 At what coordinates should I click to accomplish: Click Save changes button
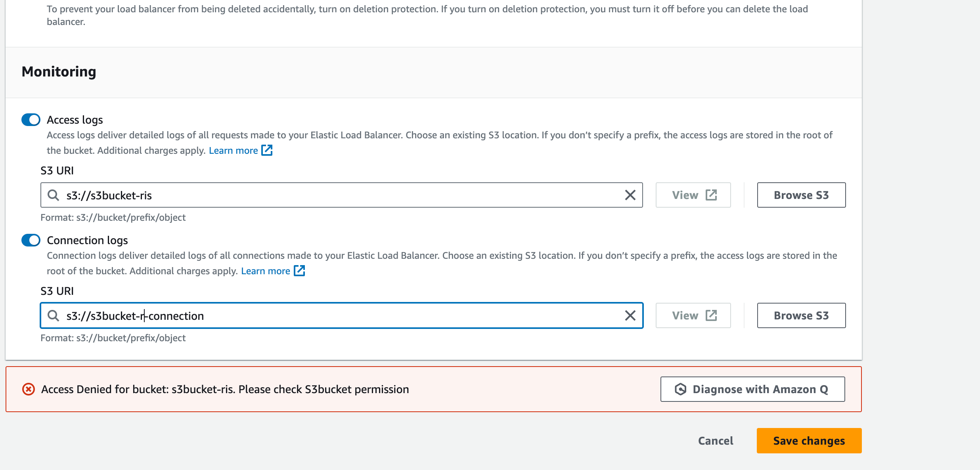(x=809, y=441)
